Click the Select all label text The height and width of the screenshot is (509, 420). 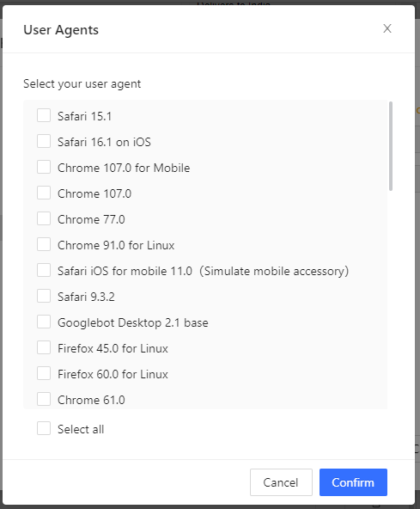[81, 430]
